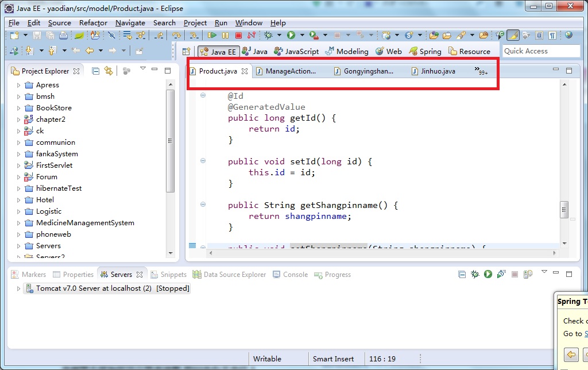The image size is (588, 370).
Task: Toggle Mark Occurrences highlighter button
Action: (513, 36)
